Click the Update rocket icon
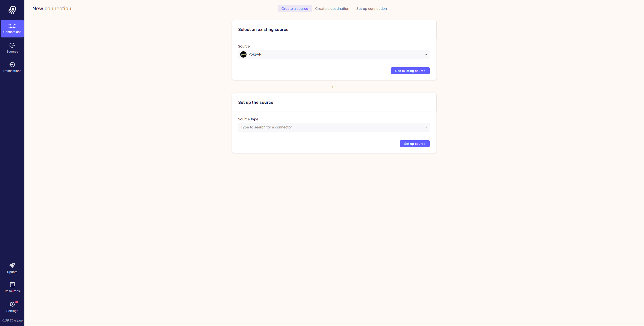Screen dimensions: 644x326 (12, 265)
